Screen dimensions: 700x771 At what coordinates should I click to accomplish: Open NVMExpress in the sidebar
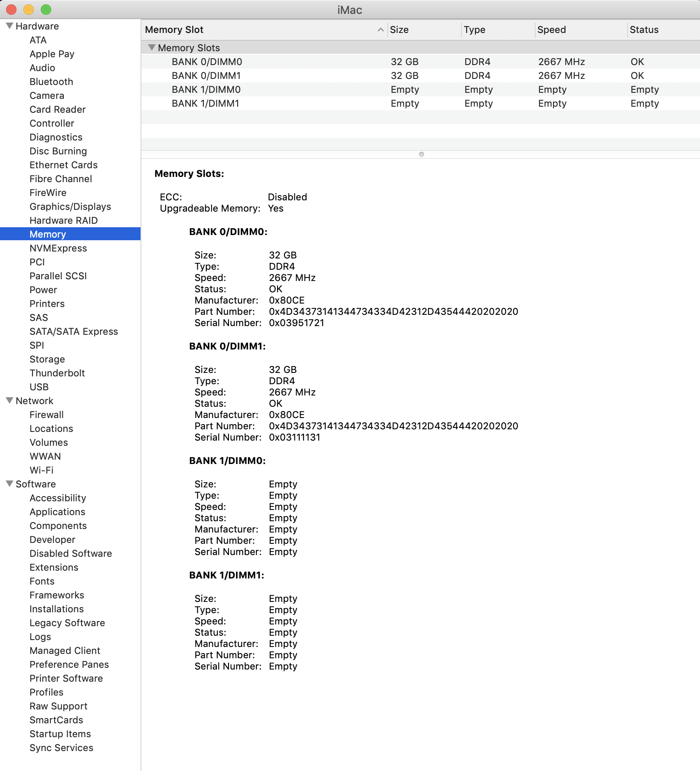click(59, 248)
